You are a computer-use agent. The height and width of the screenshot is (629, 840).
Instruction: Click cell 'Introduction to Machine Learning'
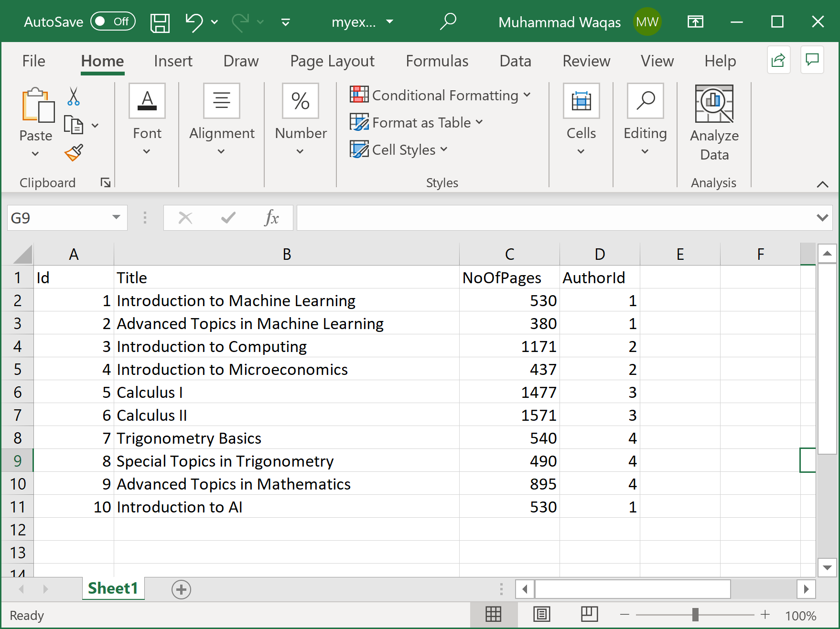(x=287, y=300)
